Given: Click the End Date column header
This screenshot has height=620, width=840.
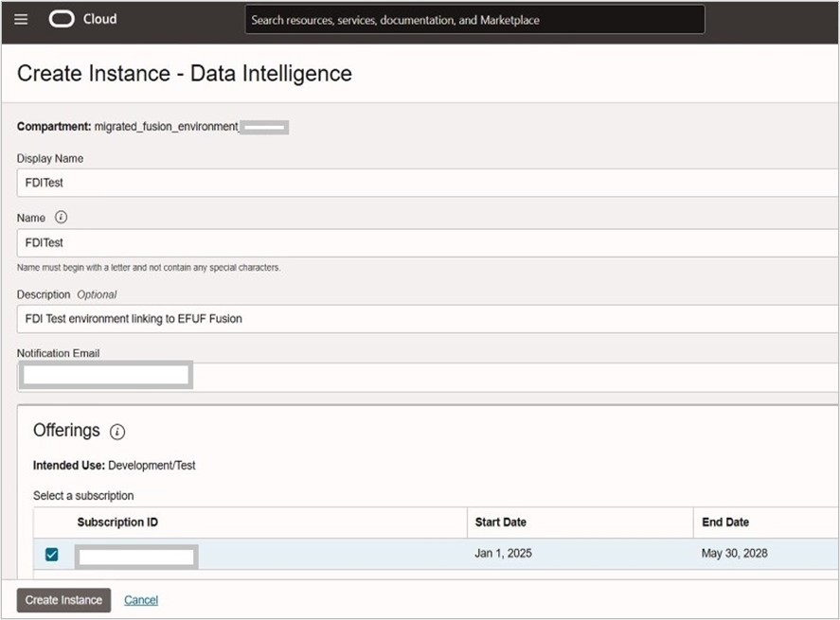Looking at the screenshot, I should coord(725,523).
